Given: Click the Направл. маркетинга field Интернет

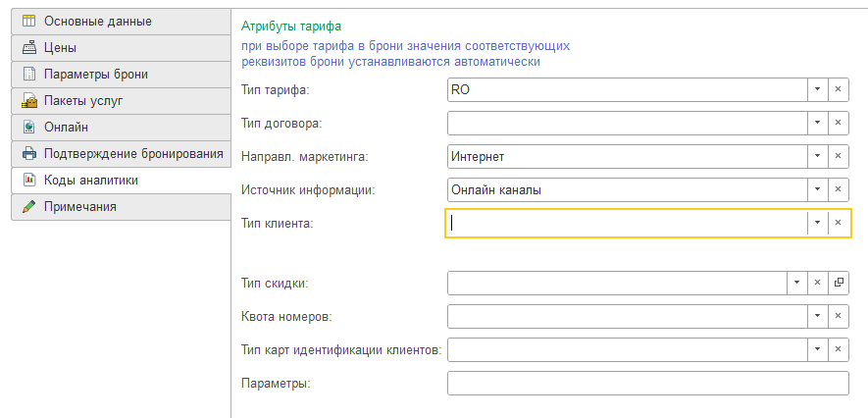Looking at the screenshot, I should pyautogui.click(x=627, y=157).
